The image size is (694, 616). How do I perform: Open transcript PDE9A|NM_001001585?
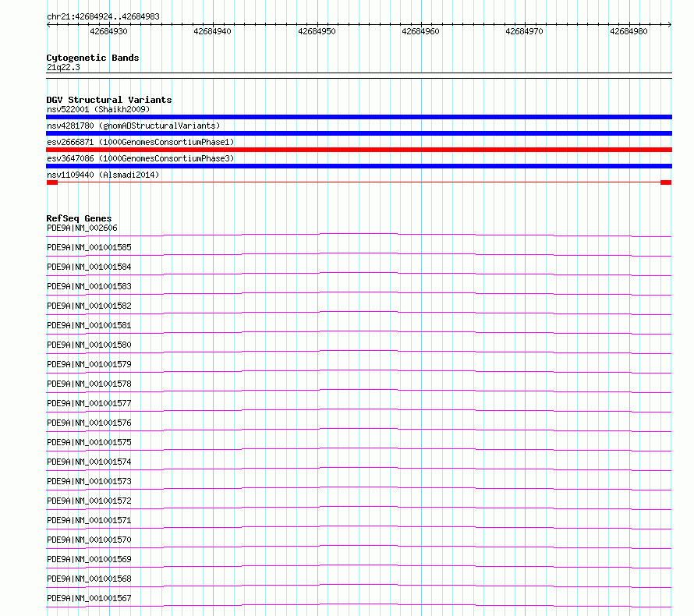click(x=89, y=247)
